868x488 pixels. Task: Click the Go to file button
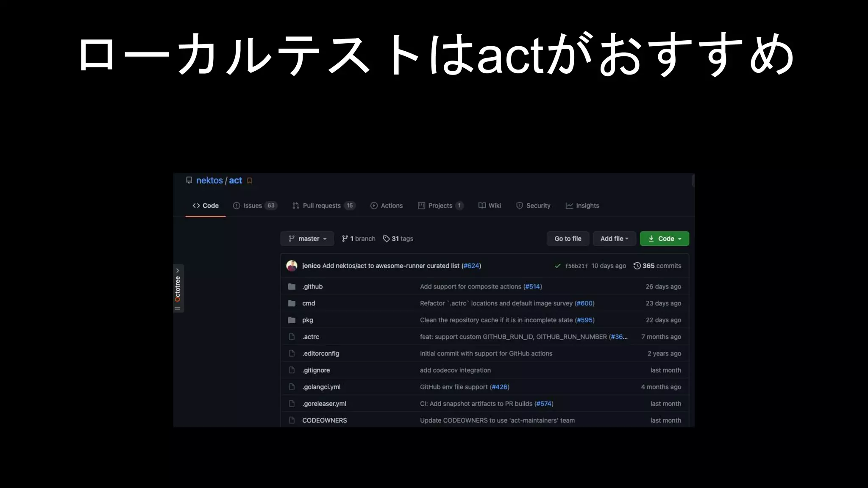[x=568, y=238]
